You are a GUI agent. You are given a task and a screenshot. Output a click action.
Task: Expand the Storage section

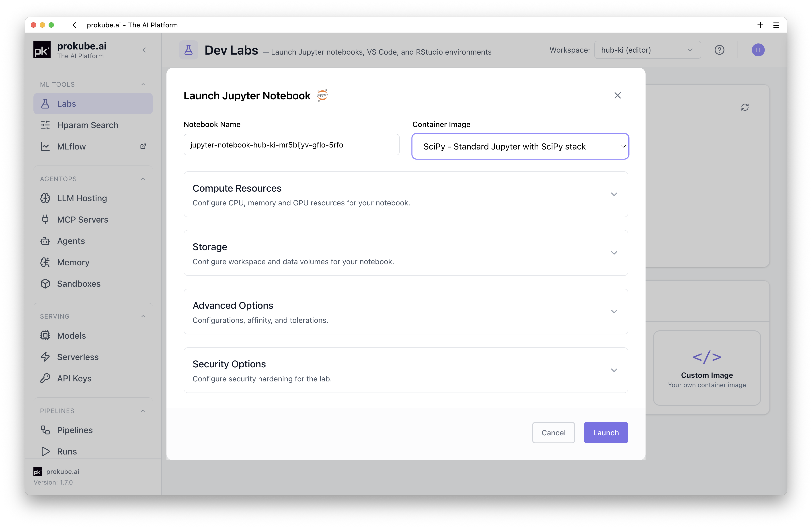pyautogui.click(x=406, y=253)
